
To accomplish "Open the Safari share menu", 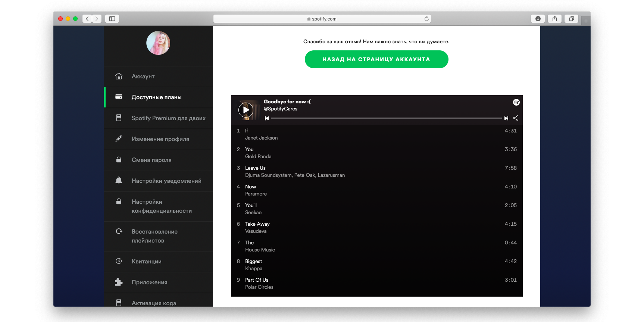I will pyautogui.click(x=555, y=19).
